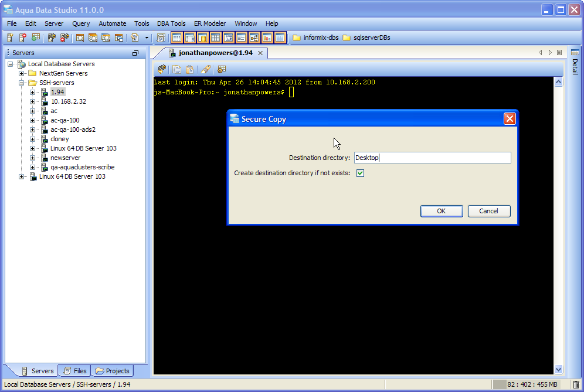Click the tab list icon beside tab arrows

(559, 53)
